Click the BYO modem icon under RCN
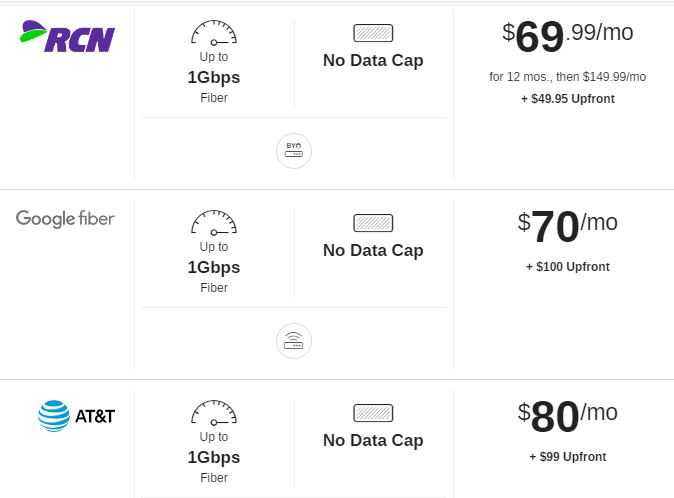Viewport: 674px width, 498px height. (294, 151)
